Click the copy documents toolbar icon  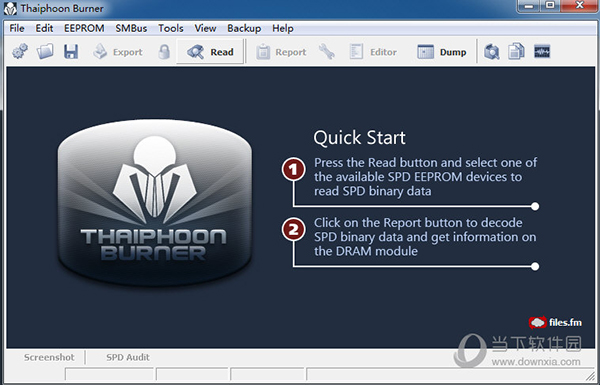click(516, 52)
